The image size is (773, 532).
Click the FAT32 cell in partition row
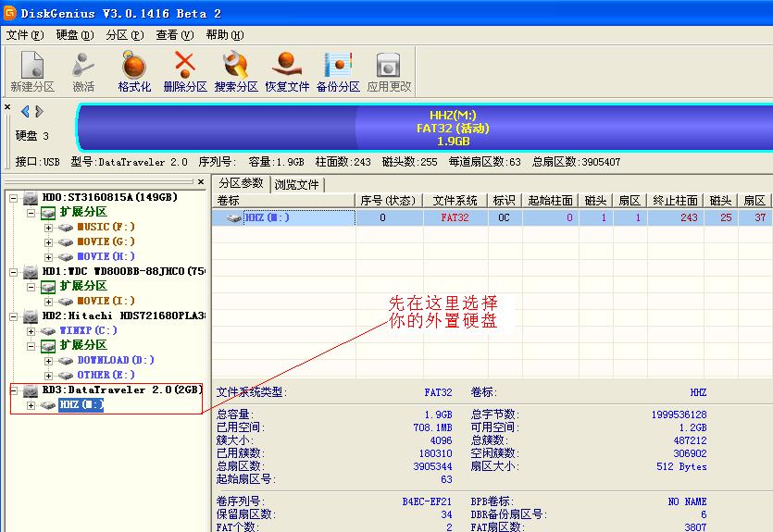455,217
